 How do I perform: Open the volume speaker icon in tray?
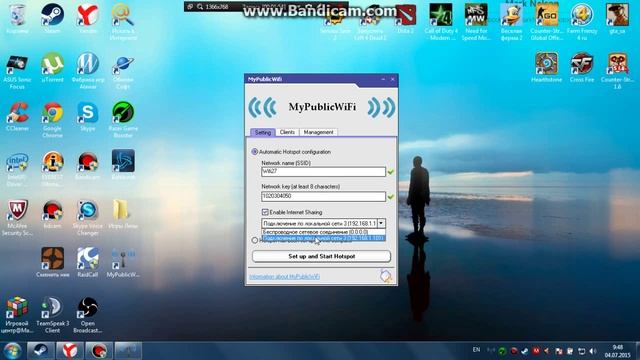coord(593,351)
